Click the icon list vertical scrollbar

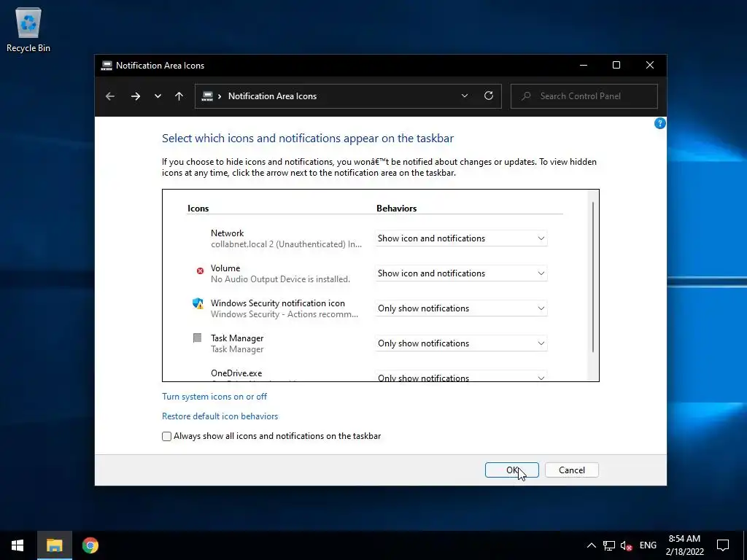[x=593, y=277]
